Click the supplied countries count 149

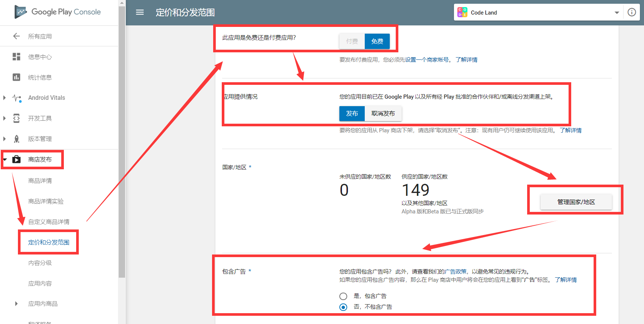click(416, 190)
